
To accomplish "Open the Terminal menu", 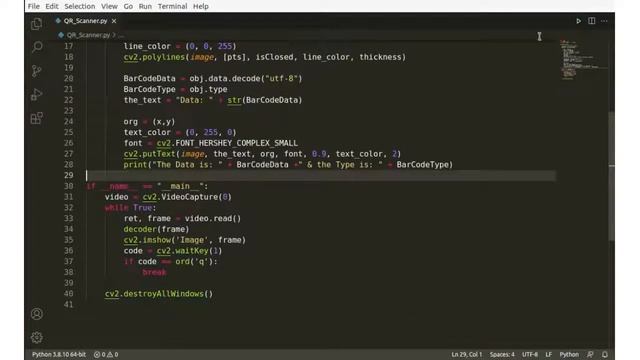I will (x=172, y=6).
